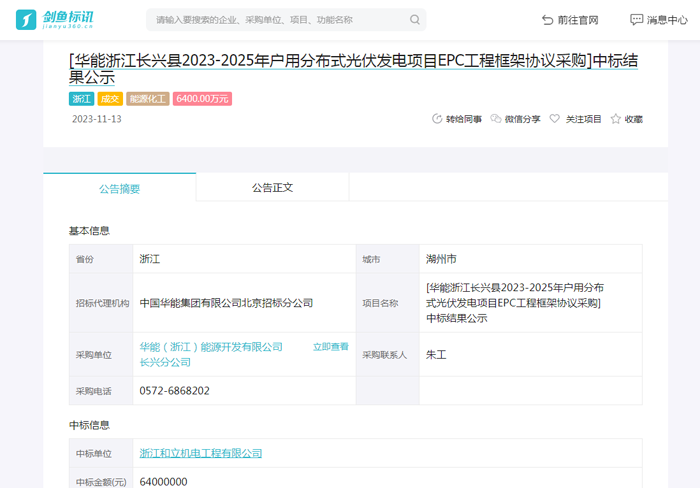Click the 中标信息 section heading
The height and width of the screenshot is (488, 700).
(x=89, y=425)
